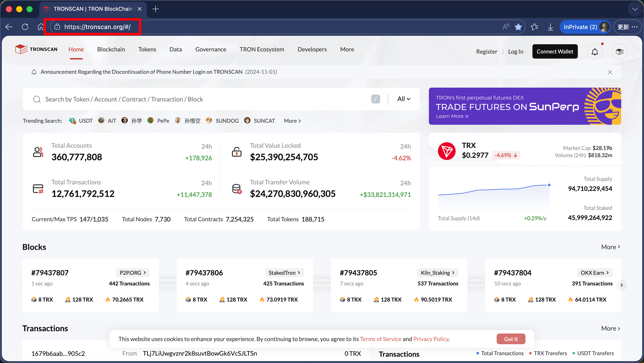The height and width of the screenshot is (363, 644).
Task: Click the TRONSCAN logo
Action: coord(36,49)
